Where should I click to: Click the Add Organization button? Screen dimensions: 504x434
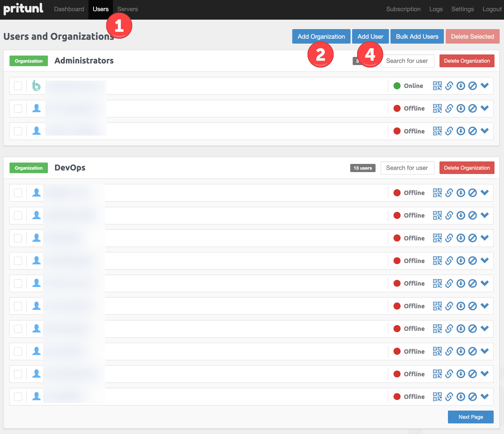(321, 36)
